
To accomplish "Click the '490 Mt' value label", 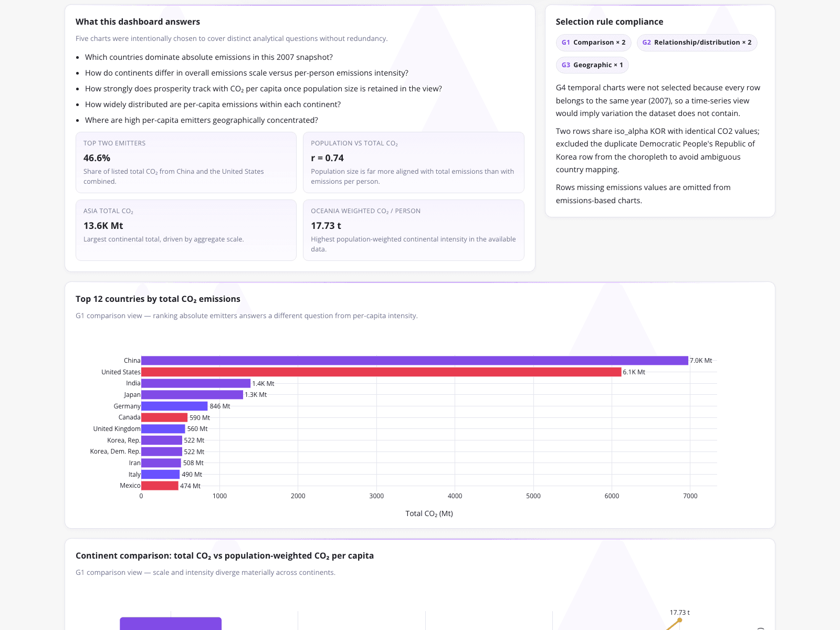I will [192, 475].
